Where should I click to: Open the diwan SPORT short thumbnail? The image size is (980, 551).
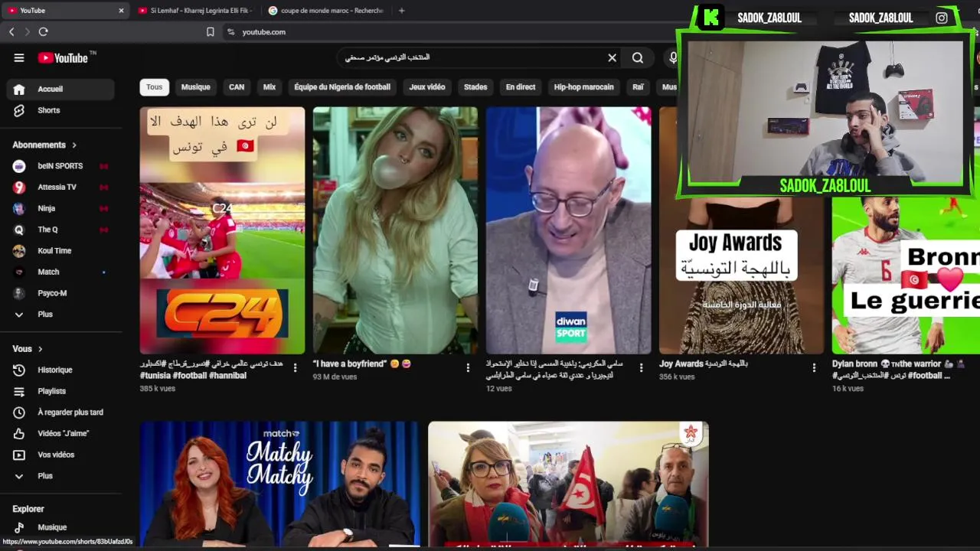[568, 230]
